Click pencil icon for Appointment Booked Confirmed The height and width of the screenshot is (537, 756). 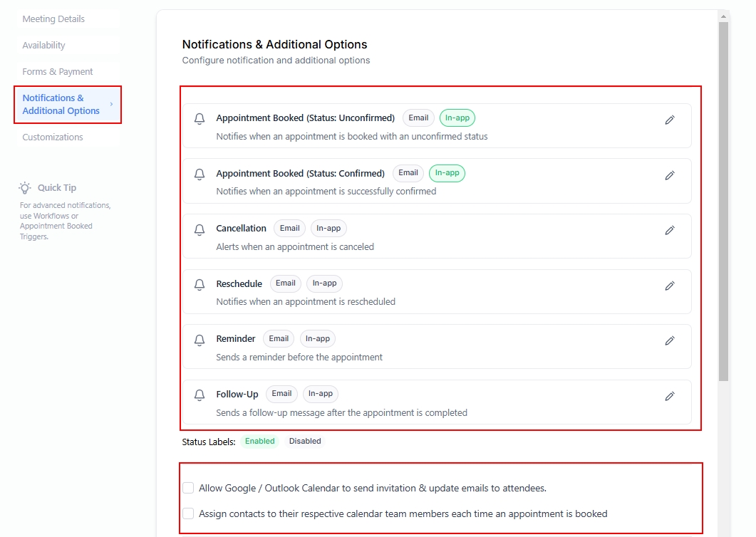669,175
